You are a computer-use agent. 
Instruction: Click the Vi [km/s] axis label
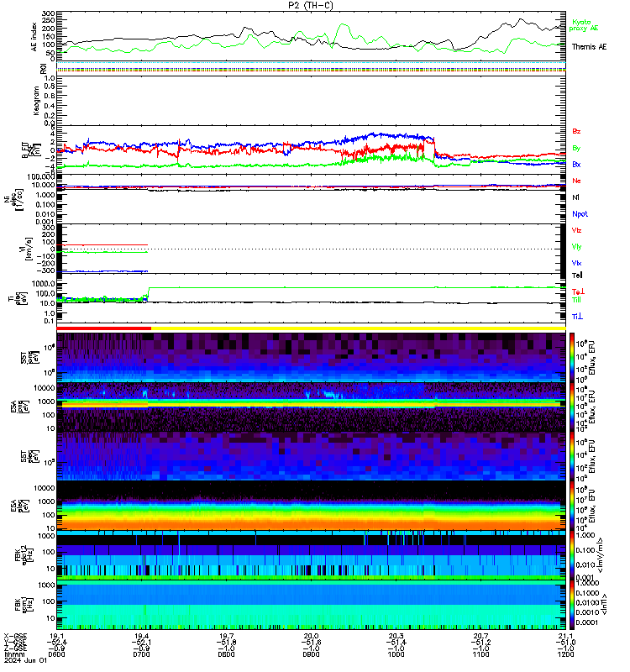(x=29, y=249)
